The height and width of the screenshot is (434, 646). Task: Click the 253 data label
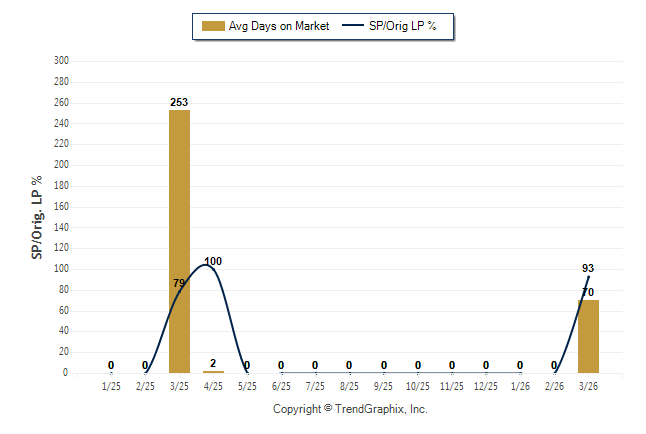[179, 102]
